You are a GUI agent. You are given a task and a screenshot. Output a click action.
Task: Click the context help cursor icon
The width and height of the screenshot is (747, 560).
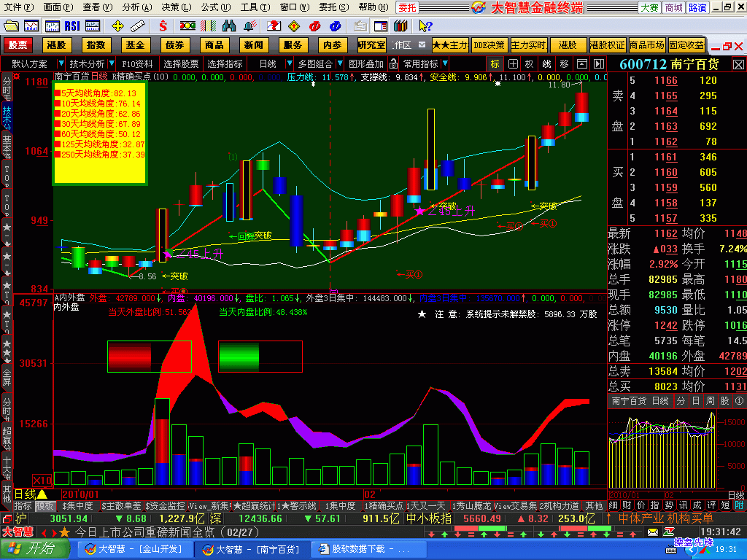(x=425, y=26)
